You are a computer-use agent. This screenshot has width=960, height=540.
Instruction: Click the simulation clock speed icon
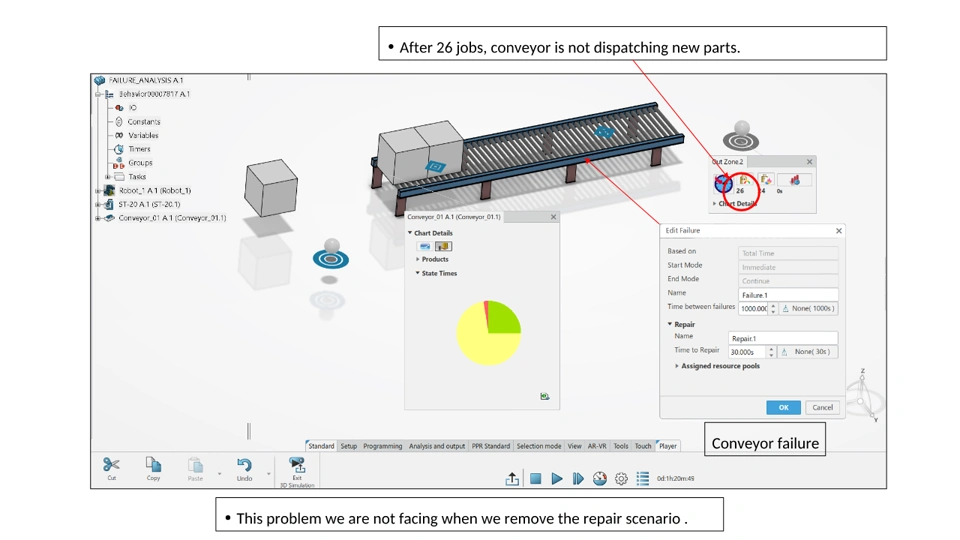click(x=600, y=478)
